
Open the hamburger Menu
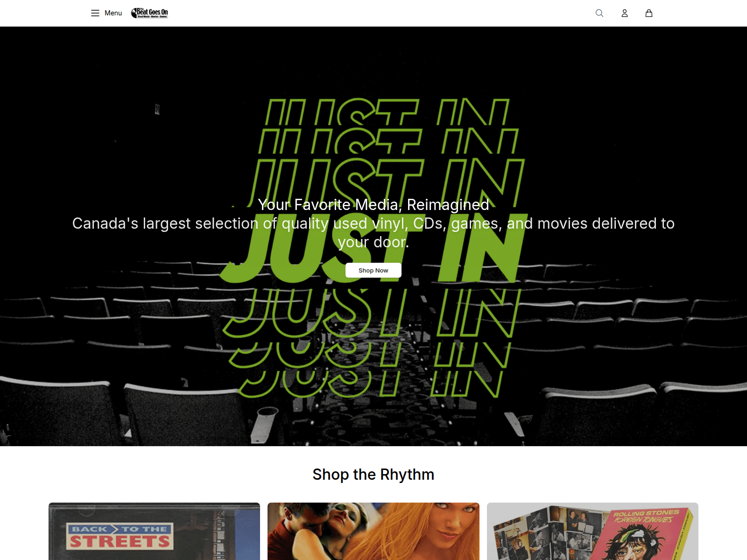[106, 13]
